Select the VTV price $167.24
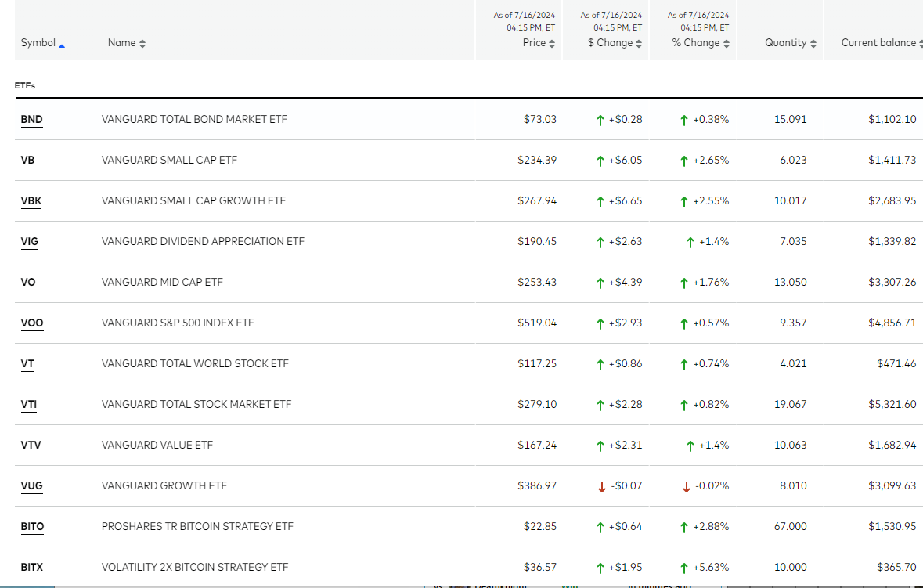Image resolution: width=923 pixels, height=588 pixels. pyautogui.click(x=537, y=445)
